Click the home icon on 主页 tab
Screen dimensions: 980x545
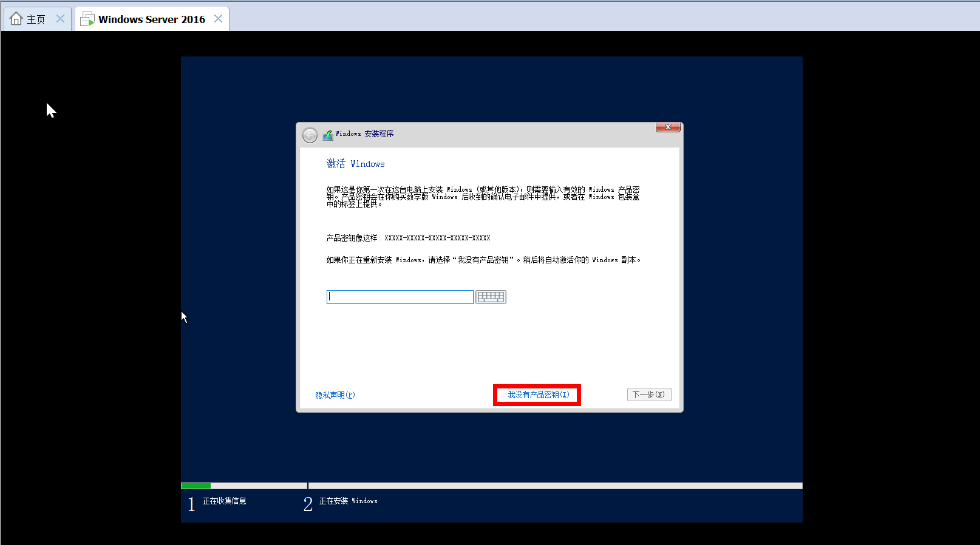(16, 19)
